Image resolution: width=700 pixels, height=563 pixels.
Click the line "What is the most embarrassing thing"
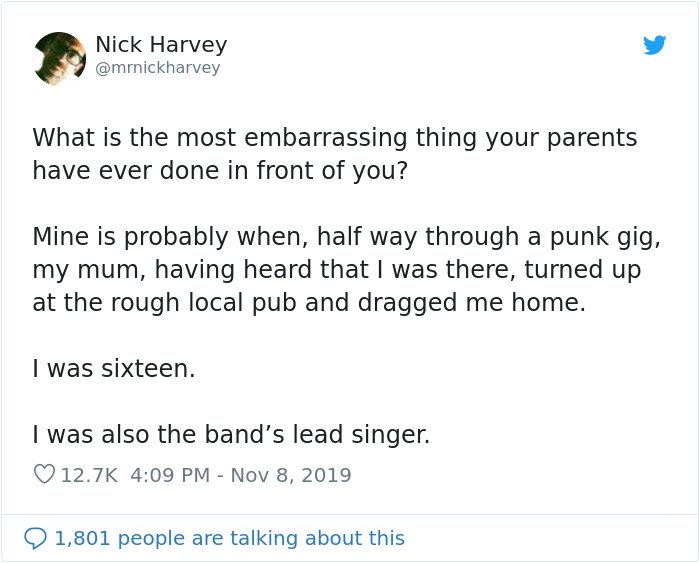click(334, 138)
